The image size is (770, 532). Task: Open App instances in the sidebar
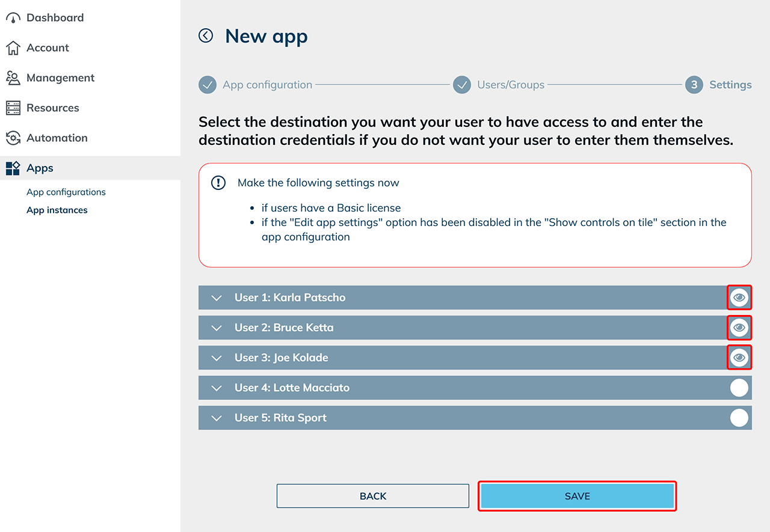[57, 210]
